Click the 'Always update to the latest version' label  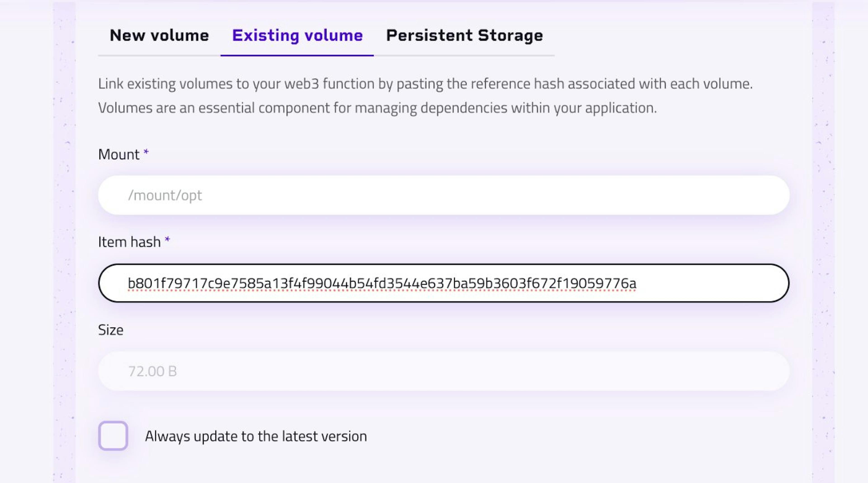coord(256,436)
